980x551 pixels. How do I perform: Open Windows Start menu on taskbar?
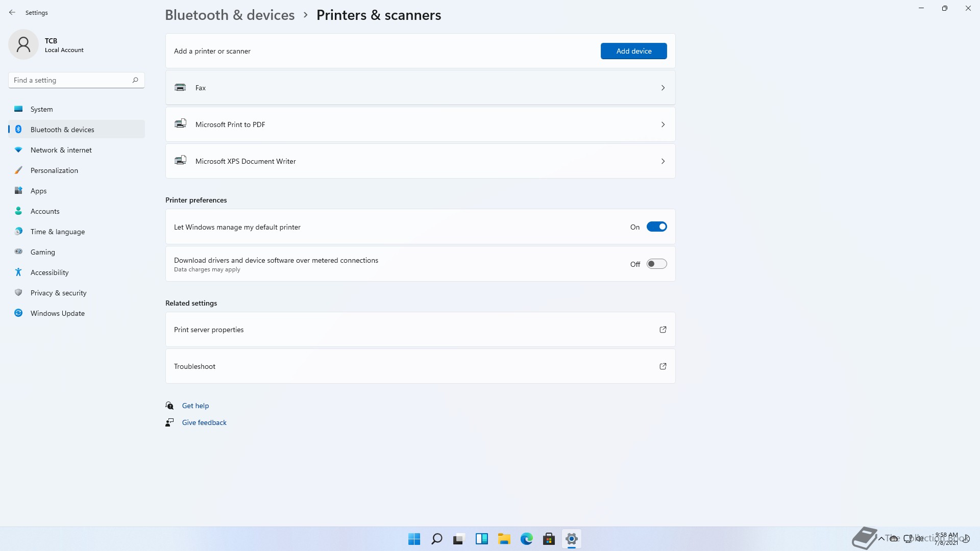[x=414, y=539]
